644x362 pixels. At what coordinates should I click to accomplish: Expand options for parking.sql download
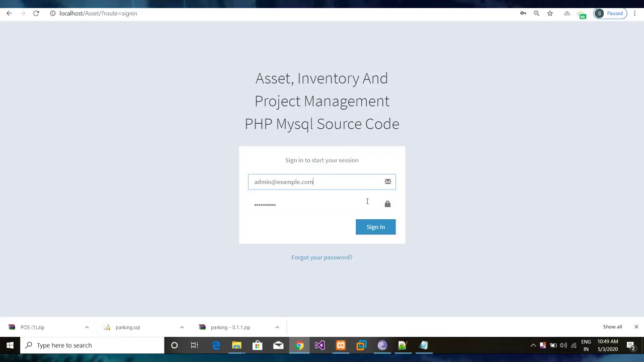[x=182, y=327]
